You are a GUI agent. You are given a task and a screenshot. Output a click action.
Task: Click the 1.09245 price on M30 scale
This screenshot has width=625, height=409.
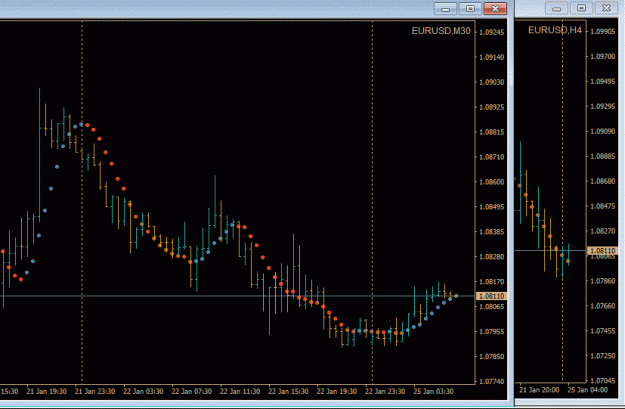(x=491, y=32)
